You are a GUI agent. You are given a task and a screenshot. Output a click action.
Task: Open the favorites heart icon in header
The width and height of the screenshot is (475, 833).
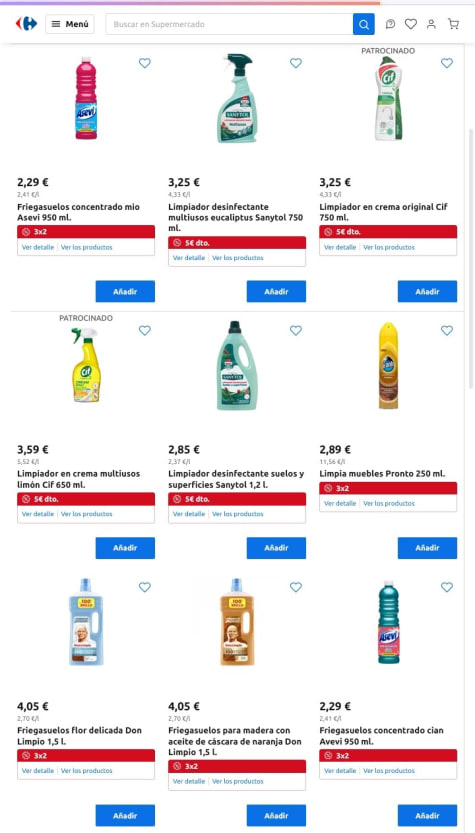coord(411,24)
